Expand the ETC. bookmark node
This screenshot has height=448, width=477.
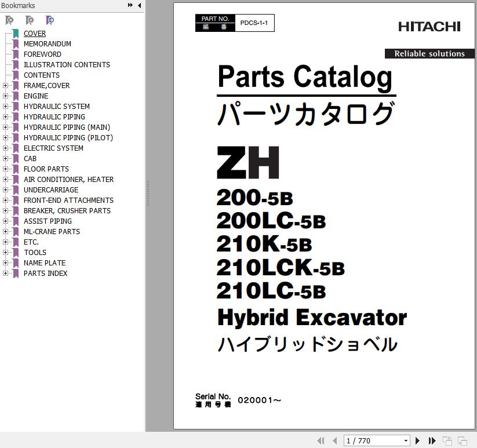pos(5,242)
